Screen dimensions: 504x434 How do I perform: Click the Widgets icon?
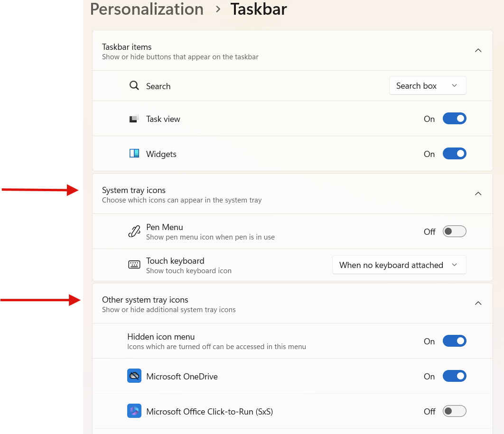click(x=134, y=153)
